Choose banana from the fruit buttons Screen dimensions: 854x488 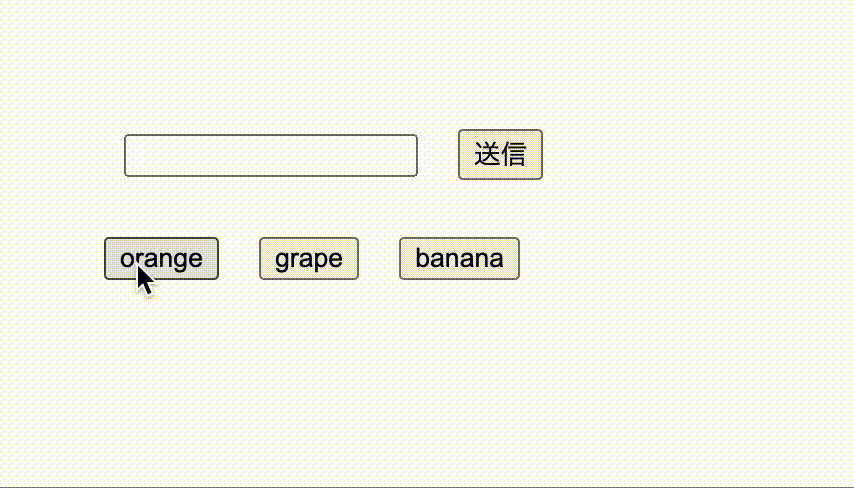(459, 258)
